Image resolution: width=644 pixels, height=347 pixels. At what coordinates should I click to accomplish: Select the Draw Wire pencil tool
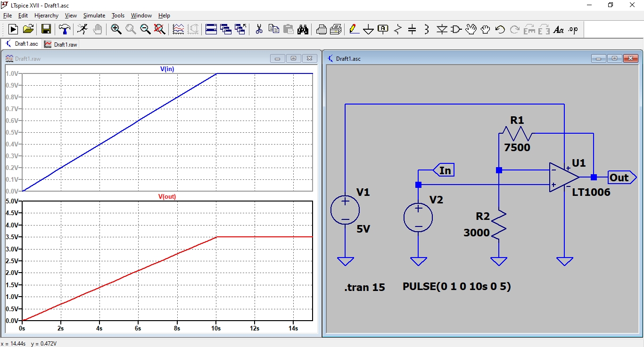[354, 29]
